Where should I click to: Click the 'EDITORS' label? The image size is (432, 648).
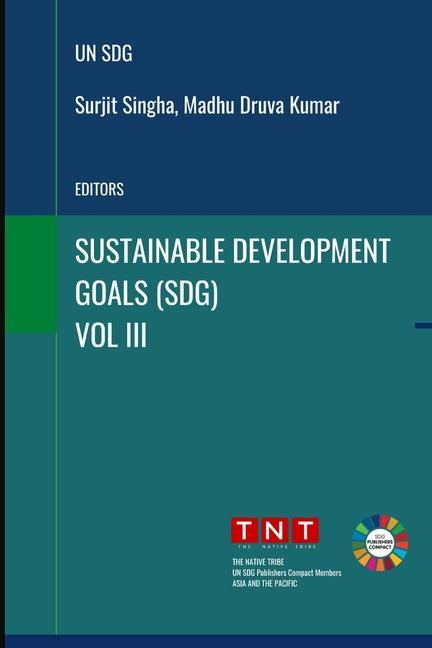coord(99,189)
